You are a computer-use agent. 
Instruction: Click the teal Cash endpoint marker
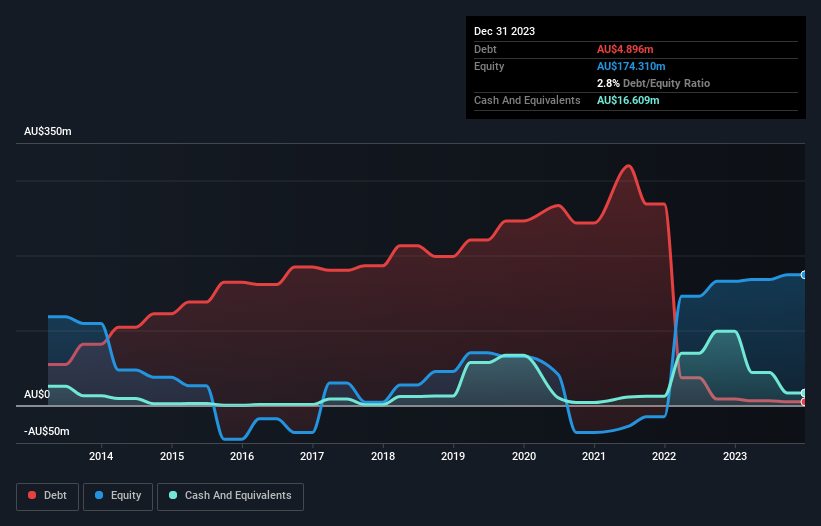(x=804, y=393)
